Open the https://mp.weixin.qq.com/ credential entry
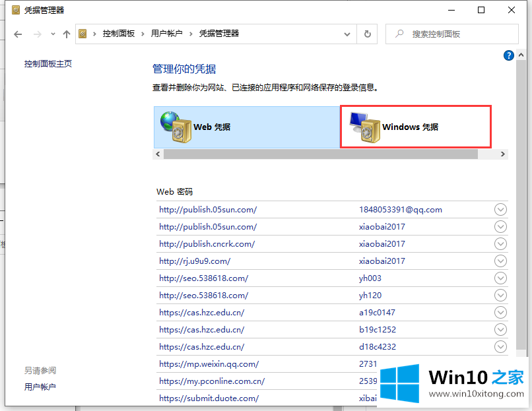 click(x=209, y=364)
